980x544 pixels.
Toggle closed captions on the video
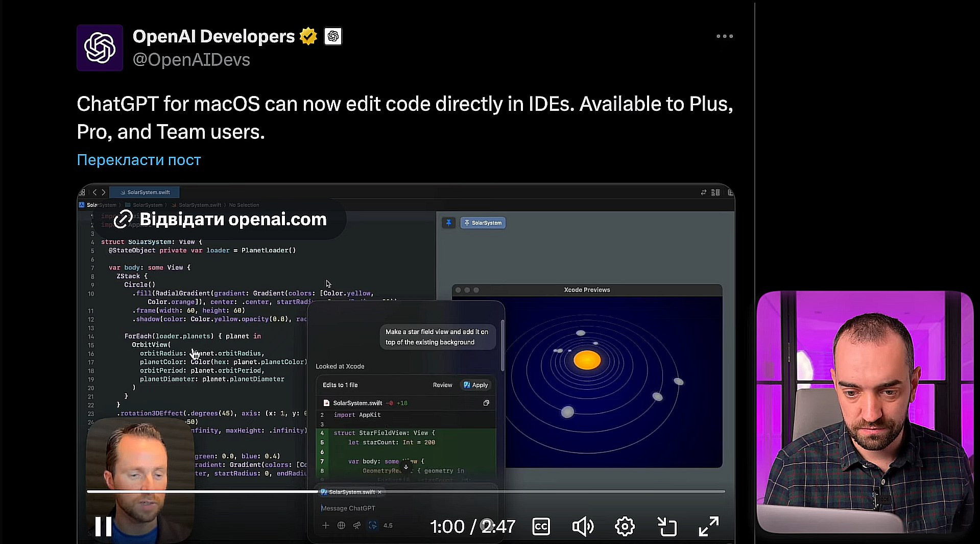coord(541,526)
